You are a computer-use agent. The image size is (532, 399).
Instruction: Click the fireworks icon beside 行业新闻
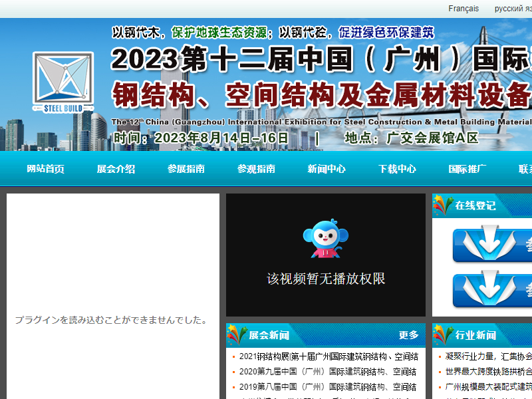[443, 335]
